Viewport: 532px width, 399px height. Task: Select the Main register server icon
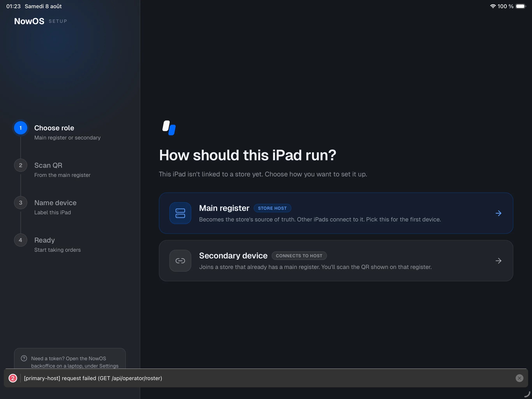point(180,213)
